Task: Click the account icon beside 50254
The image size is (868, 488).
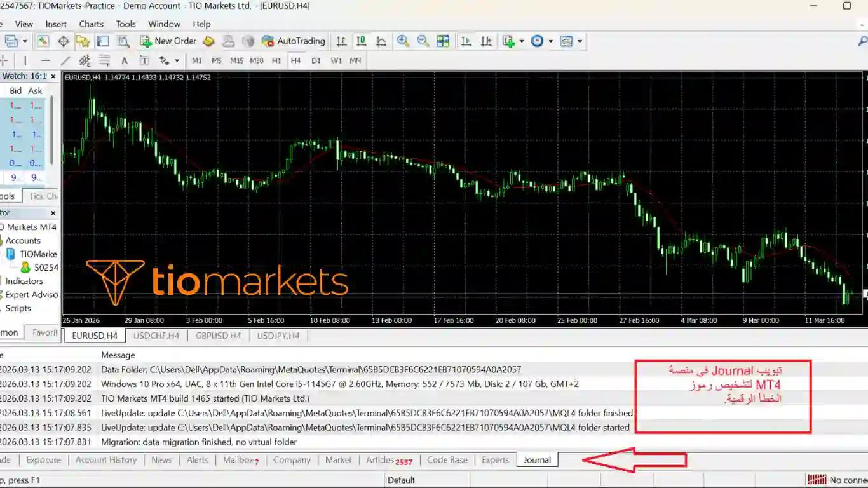Action: [x=25, y=268]
